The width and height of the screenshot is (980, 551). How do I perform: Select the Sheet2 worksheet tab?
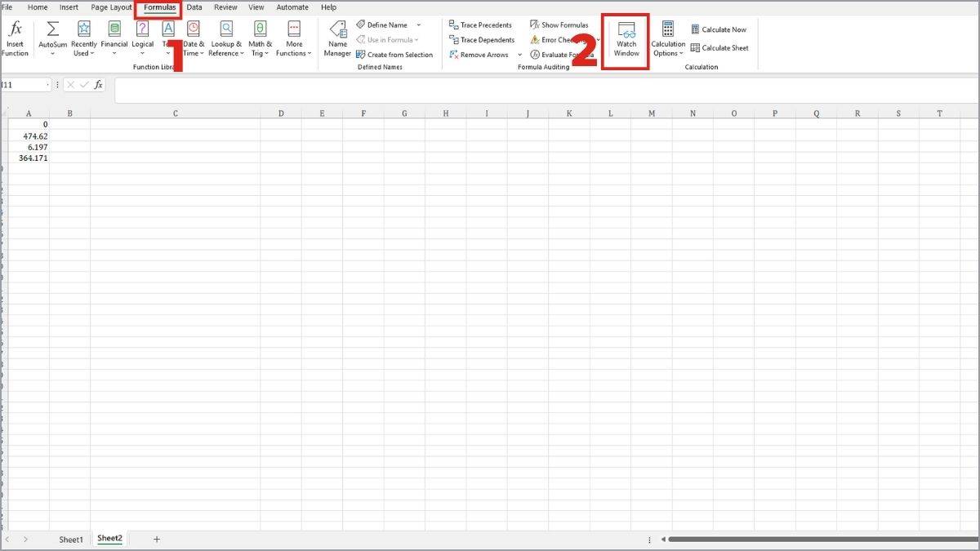tap(109, 539)
